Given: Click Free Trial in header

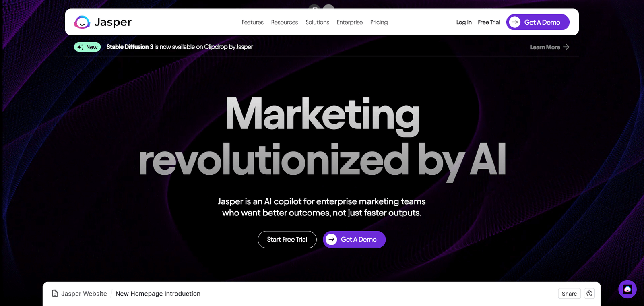Looking at the screenshot, I should click(x=489, y=22).
